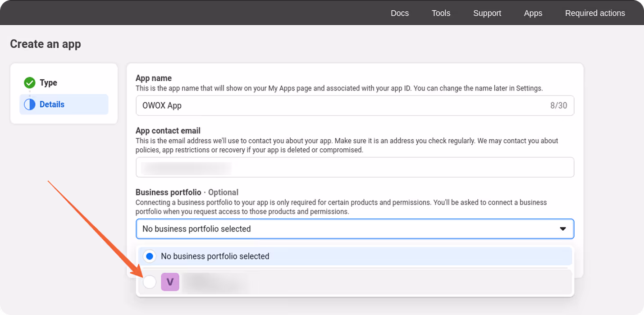Click the dropdown chevron arrow
Viewport: 644px width, 315px height.
[562, 229]
